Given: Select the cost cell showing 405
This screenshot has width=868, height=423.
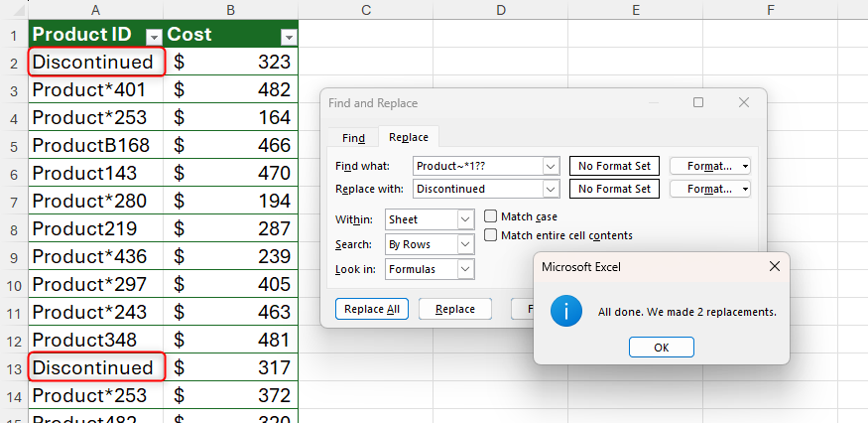Looking at the screenshot, I should pyautogui.click(x=231, y=284).
